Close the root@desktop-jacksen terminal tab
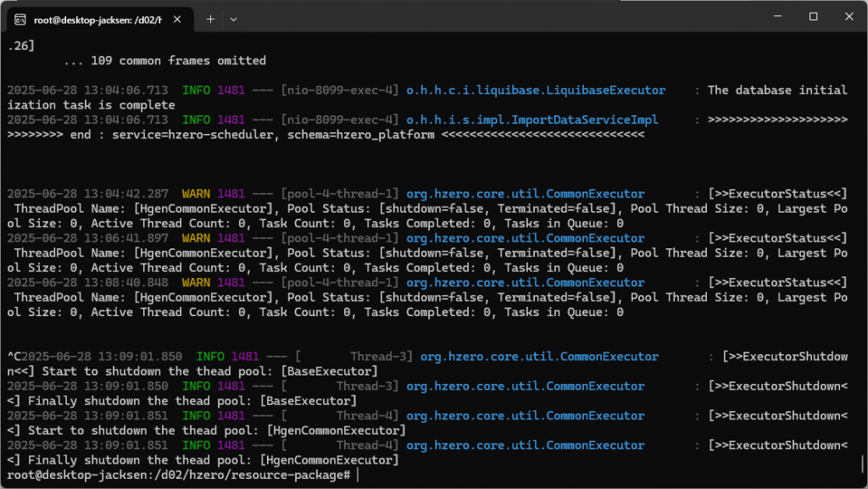Viewport: 868px width, 489px height. tap(178, 18)
